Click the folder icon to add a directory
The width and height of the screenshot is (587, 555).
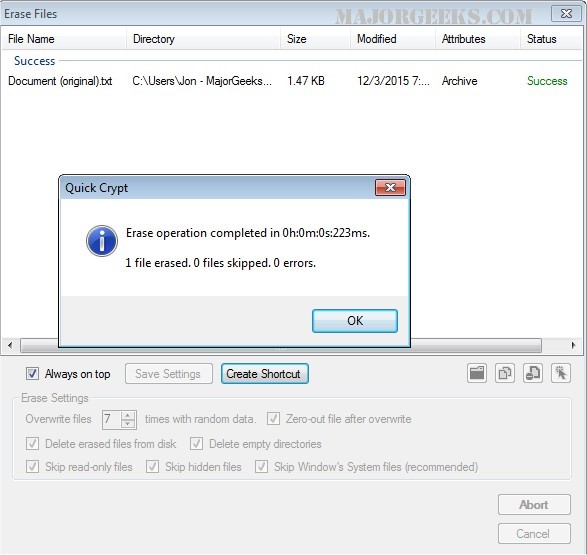[x=477, y=373]
